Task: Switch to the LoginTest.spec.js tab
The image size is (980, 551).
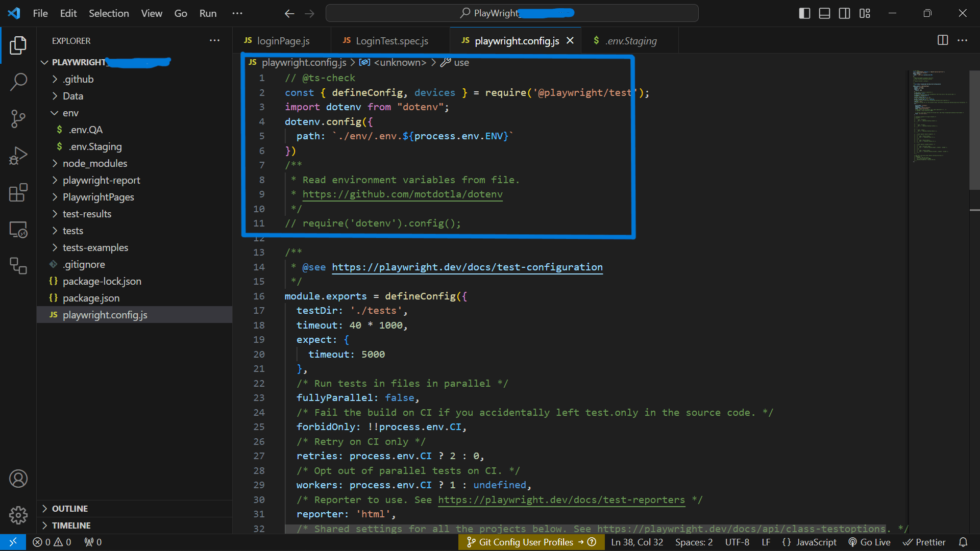Action: [390, 40]
